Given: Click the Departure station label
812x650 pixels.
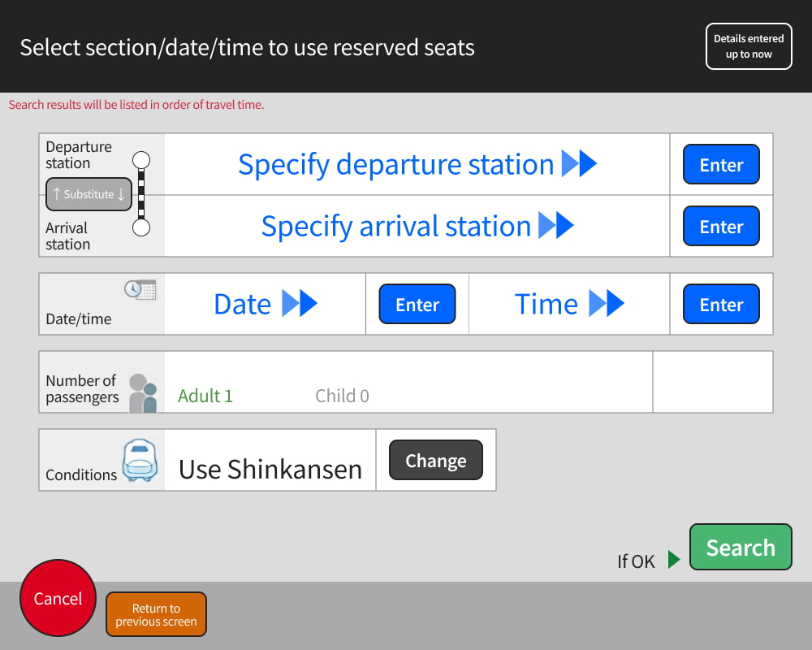Looking at the screenshot, I should [x=78, y=155].
